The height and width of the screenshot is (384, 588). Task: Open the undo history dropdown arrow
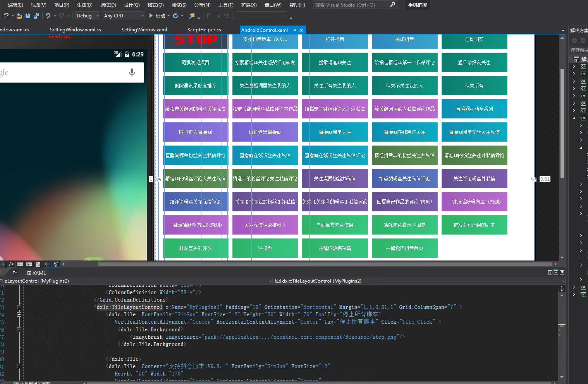pos(55,16)
